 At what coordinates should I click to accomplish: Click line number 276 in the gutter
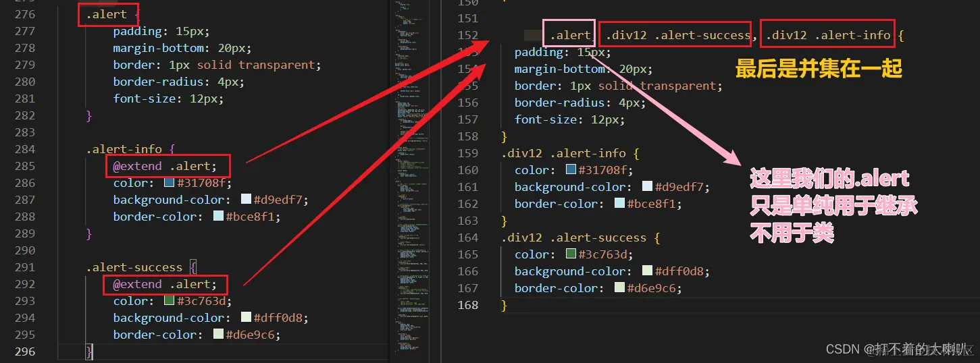(x=24, y=14)
